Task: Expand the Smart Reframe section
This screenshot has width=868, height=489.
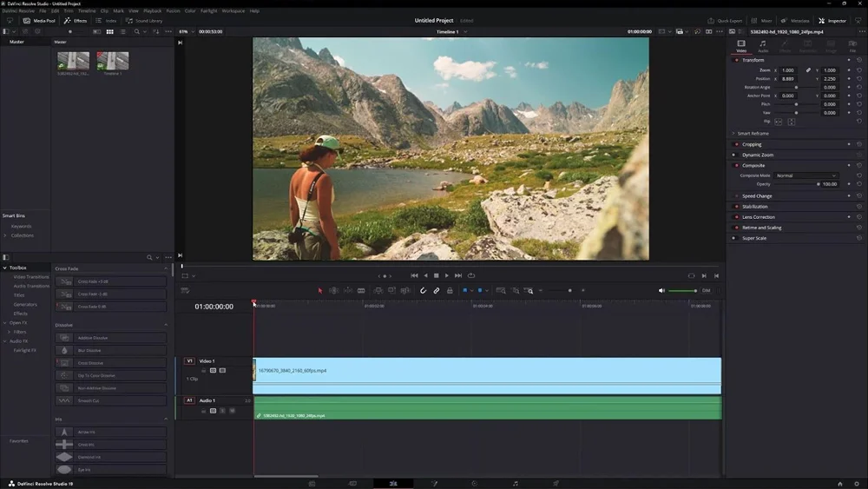Action: pyautogui.click(x=733, y=134)
